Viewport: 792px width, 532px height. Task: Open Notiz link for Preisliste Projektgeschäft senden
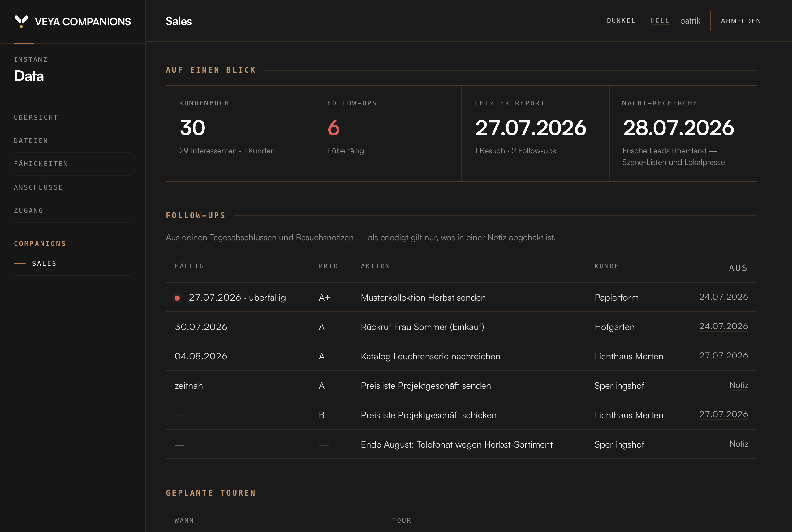point(739,385)
